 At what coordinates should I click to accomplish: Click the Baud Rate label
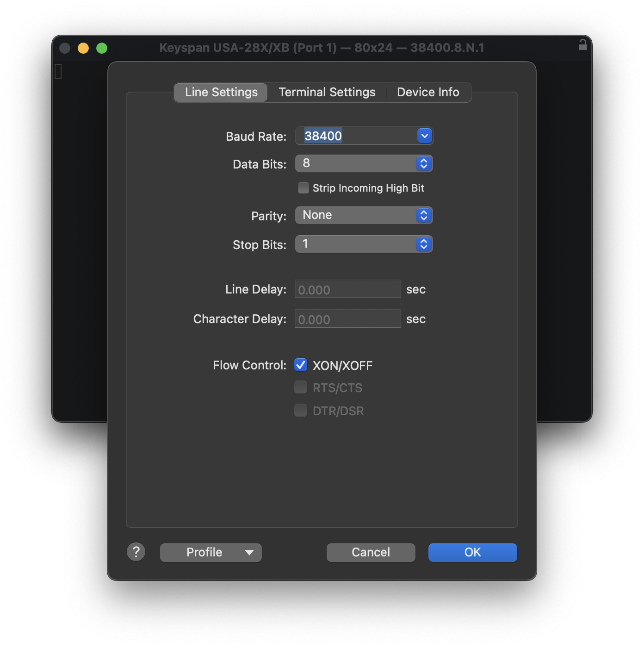tap(256, 137)
